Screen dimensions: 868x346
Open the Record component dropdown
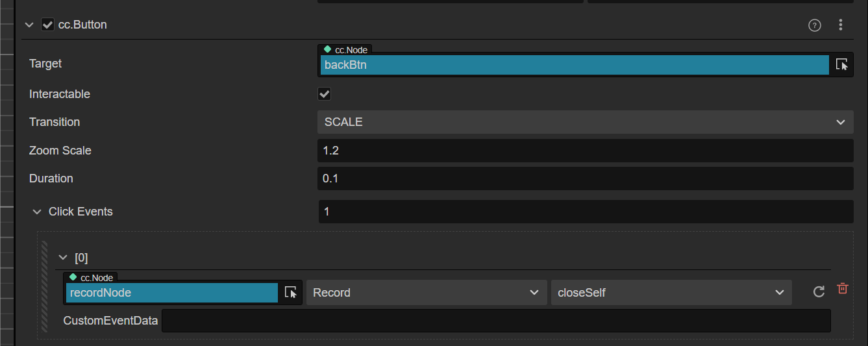[425, 293]
